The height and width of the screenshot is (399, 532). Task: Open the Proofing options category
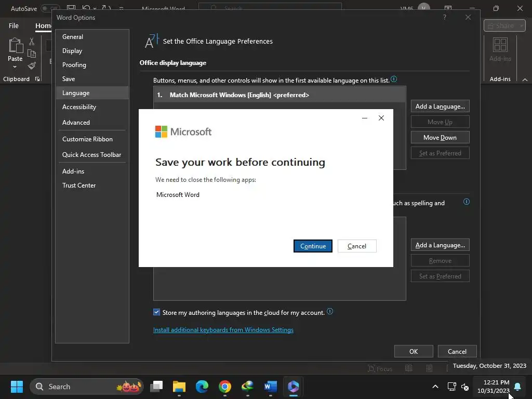[x=92, y=65]
